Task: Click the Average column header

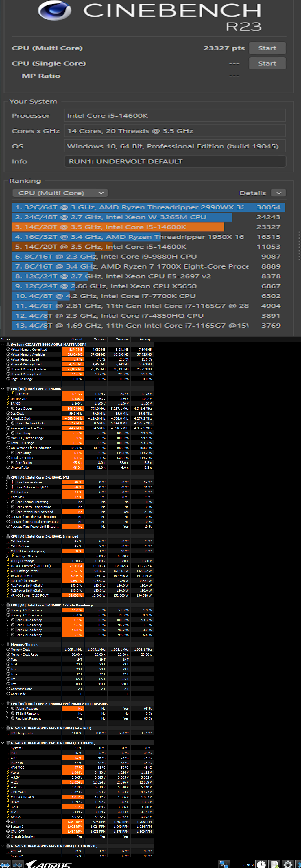Action: click(142, 339)
